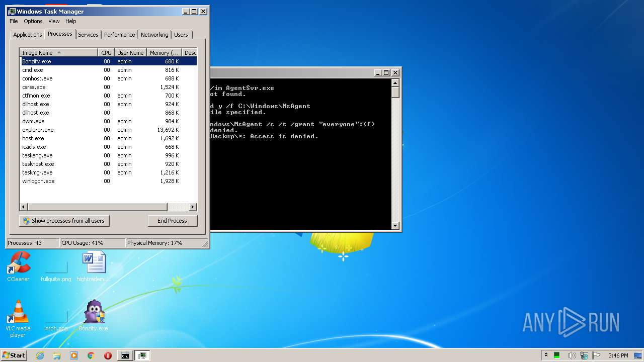Screen dimensions: 644x362
Task: Click the console window scroll up arrow
Action: click(395, 83)
